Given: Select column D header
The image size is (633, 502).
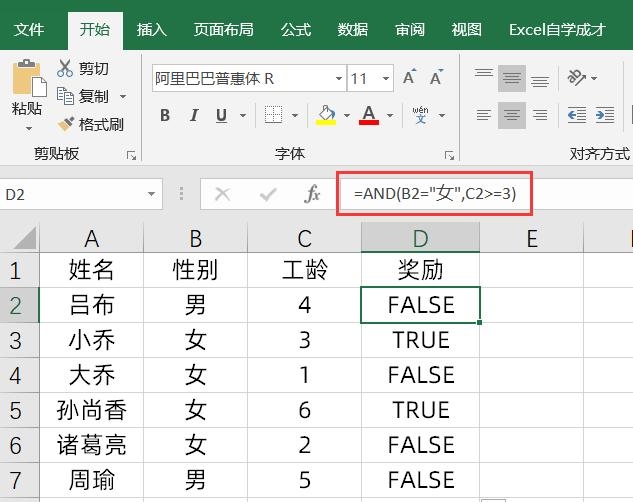Looking at the screenshot, I should pos(420,238).
